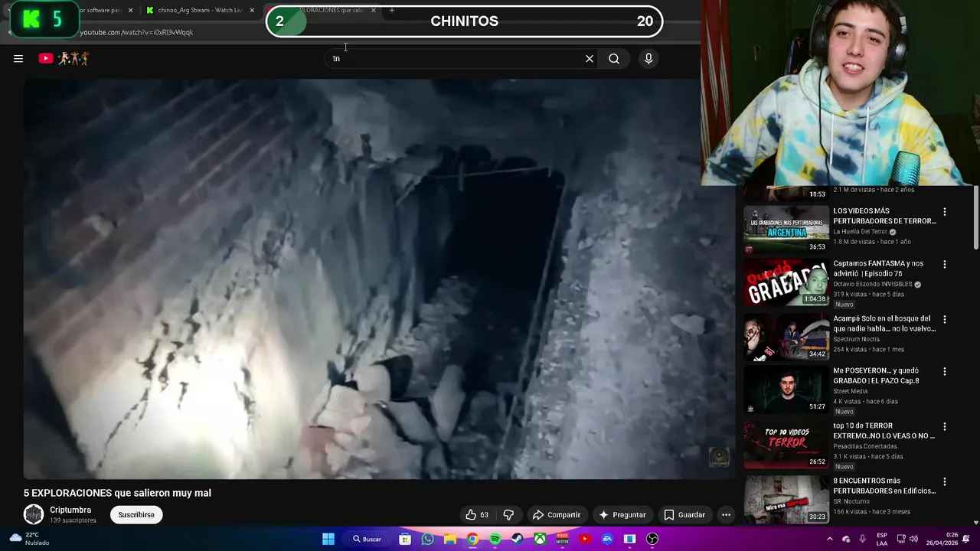
Task: Open WhatsApp from the taskbar
Action: point(427,539)
